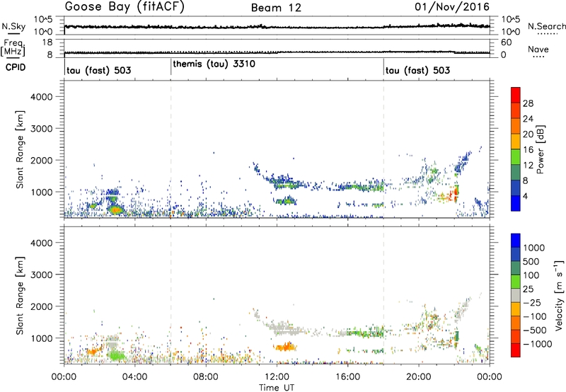Image resolution: width=566 pixels, height=392 pixels.
Task: Click the '4000' tick of the power panel
Action: pyautogui.click(x=41, y=97)
